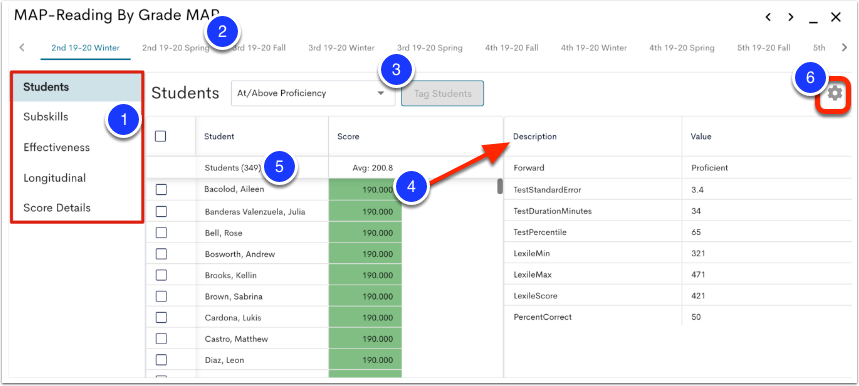Image resolution: width=859 pixels, height=386 pixels.
Task: Check the box for Bosworth, Andrew
Action: [x=161, y=254]
